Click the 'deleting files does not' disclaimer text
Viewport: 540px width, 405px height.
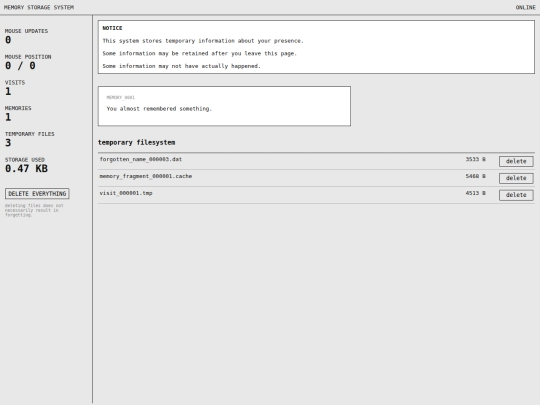pyautogui.click(x=34, y=210)
